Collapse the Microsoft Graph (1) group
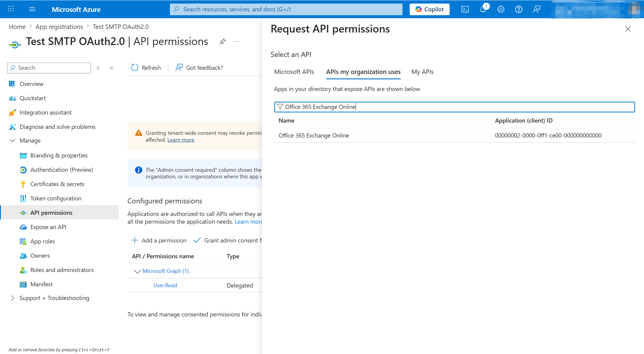Screen dimensions: 644x354 pyautogui.click(x=137, y=271)
